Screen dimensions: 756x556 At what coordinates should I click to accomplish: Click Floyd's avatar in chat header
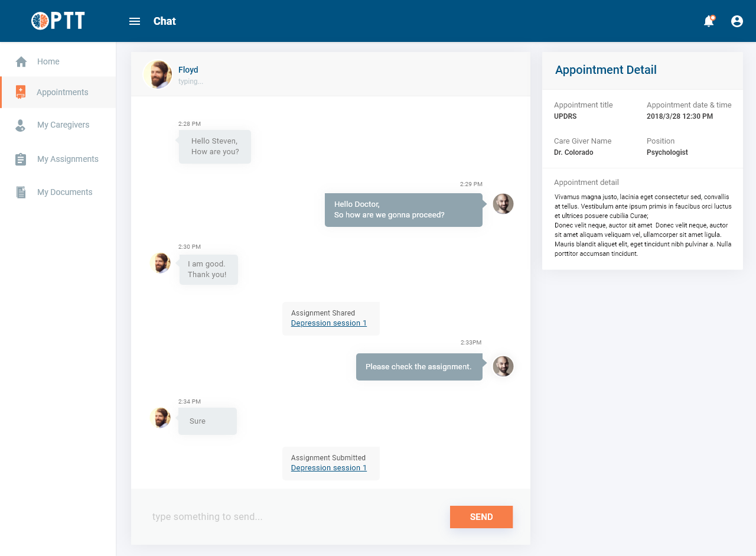click(x=158, y=74)
